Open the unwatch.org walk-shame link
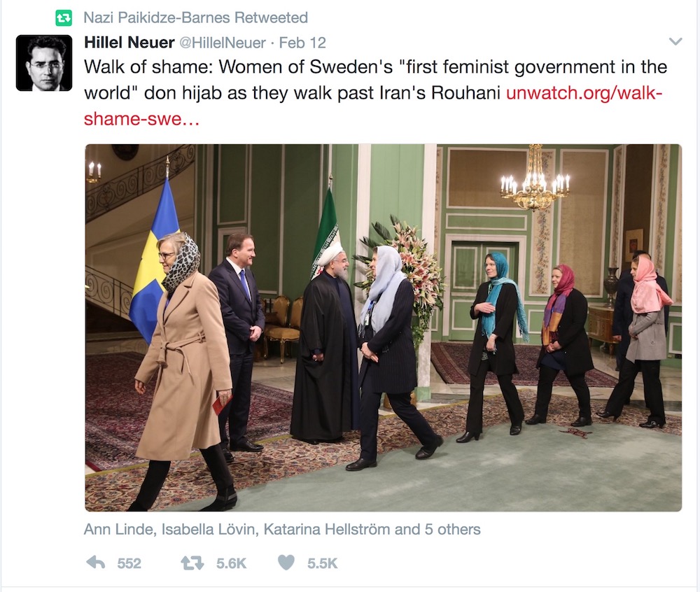The width and height of the screenshot is (700, 592). tap(373, 106)
